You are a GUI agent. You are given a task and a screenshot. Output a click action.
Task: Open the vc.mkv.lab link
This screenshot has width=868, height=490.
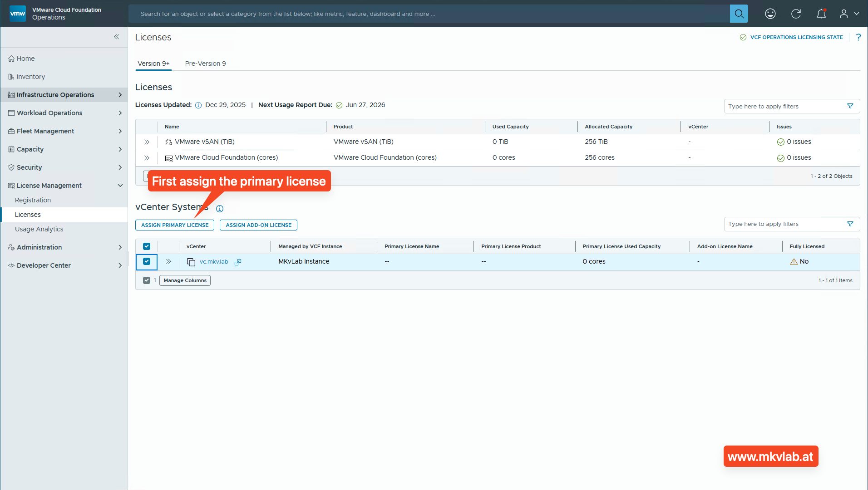click(x=214, y=261)
